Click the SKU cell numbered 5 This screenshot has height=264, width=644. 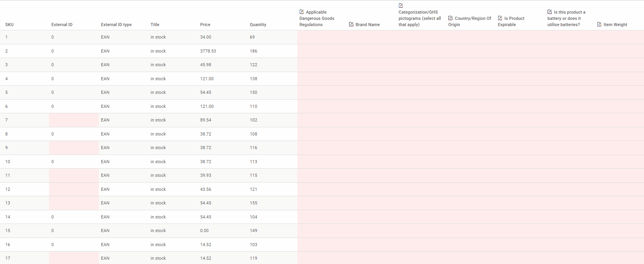(x=7, y=92)
